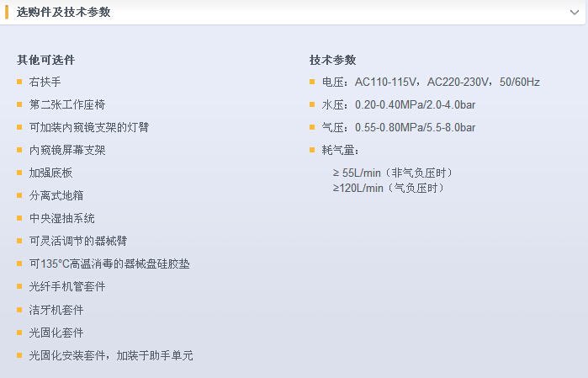Select 可加装内窥镜支架的灯臂 item
This screenshot has height=378, width=588.
coord(89,127)
